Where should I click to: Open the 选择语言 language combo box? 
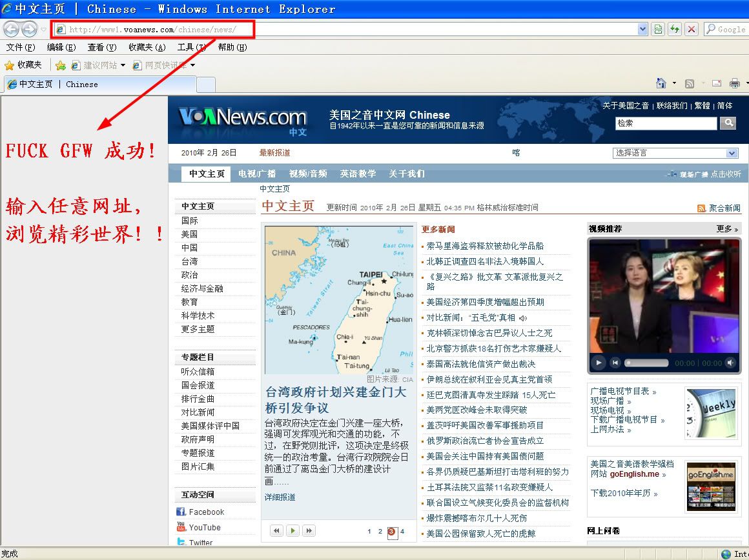675,153
